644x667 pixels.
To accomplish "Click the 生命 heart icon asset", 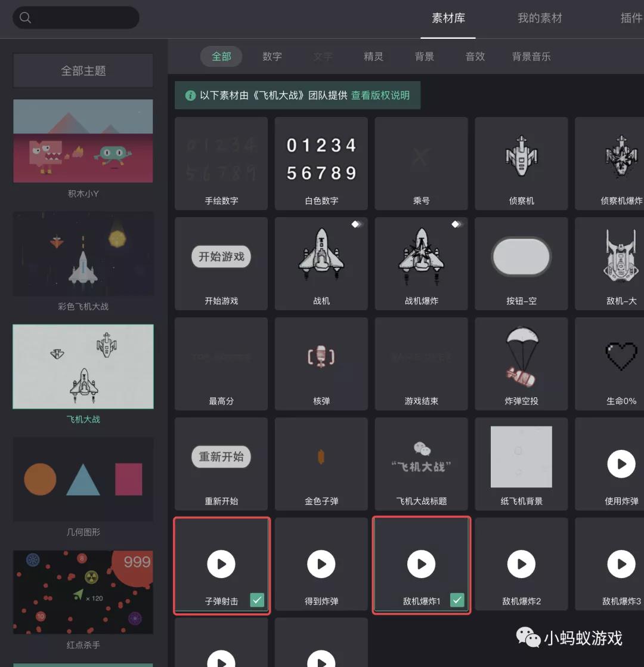I will click(x=621, y=357).
